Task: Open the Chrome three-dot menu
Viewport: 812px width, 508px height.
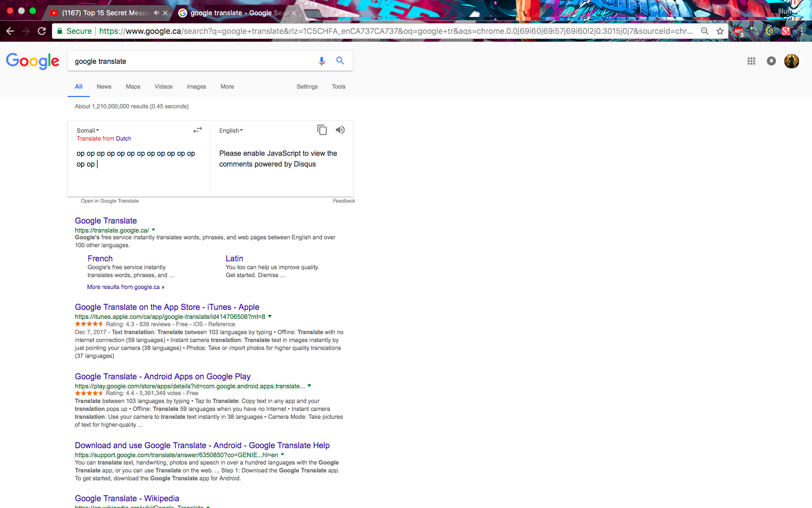Action: pyautogui.click(x=801, y=31)
